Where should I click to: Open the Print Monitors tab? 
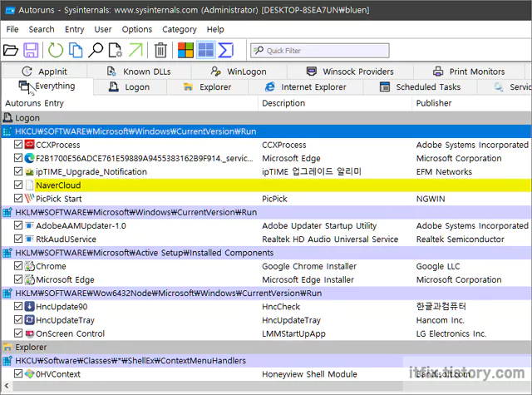click(x=469, y=72)
